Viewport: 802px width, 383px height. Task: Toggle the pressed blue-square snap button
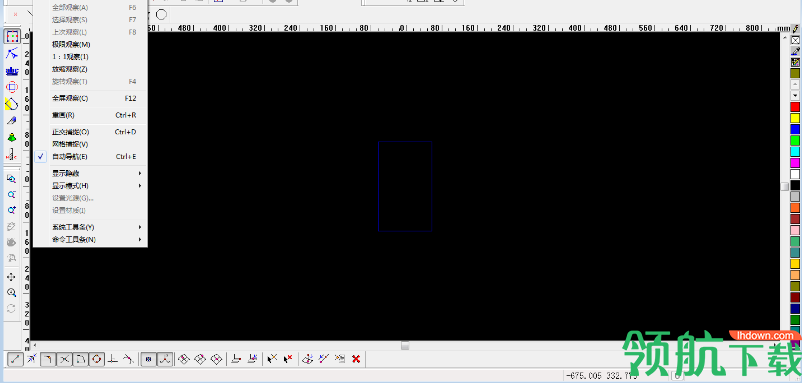[148, 359]
